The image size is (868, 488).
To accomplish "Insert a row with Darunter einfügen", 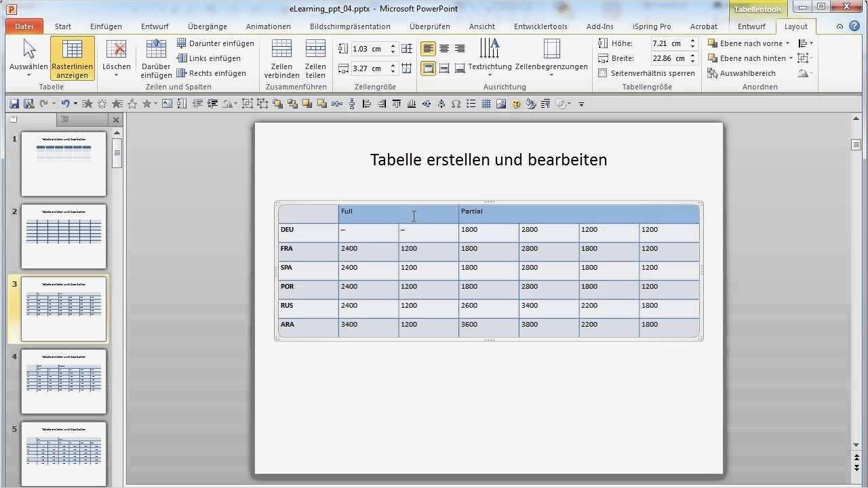I will click(x=216, y=43).
